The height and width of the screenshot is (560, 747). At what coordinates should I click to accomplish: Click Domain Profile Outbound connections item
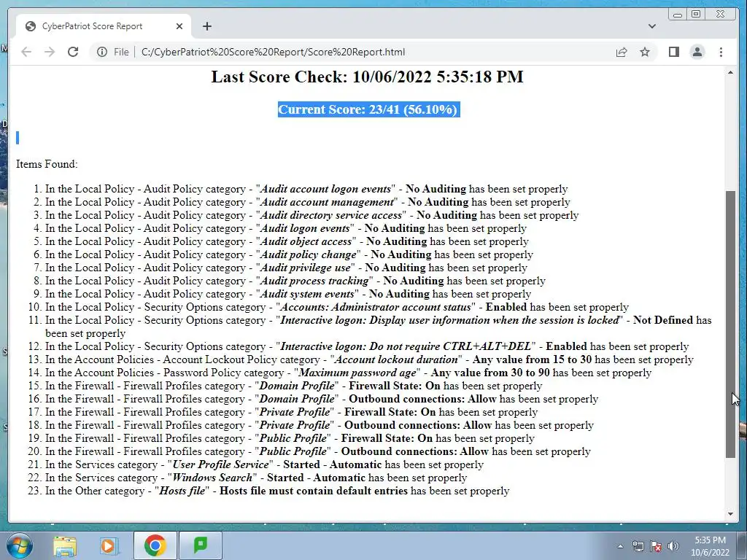322,399
